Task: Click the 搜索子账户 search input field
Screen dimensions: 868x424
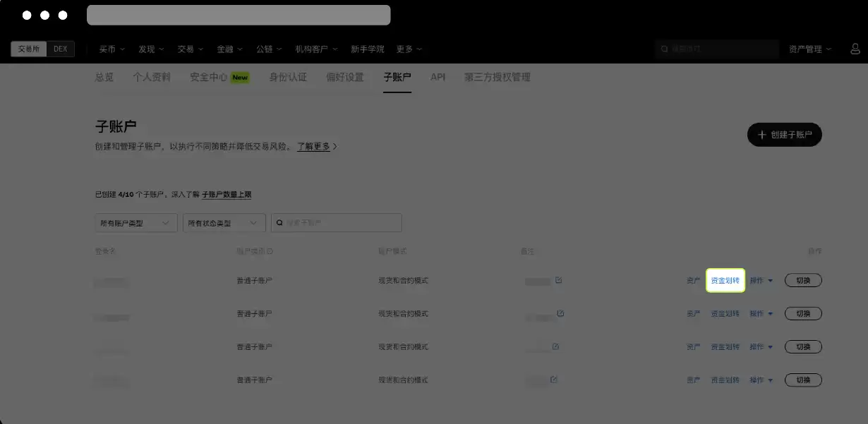Action: pos(336,222)
